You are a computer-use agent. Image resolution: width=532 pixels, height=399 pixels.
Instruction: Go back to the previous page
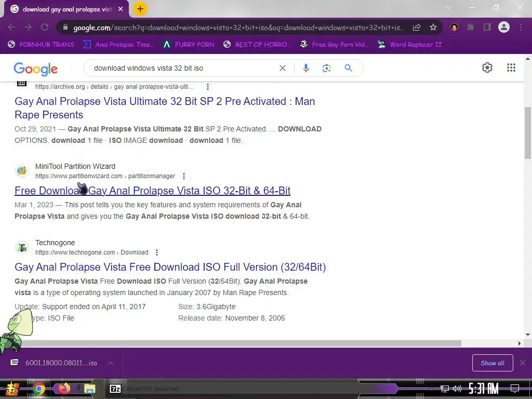11,27
